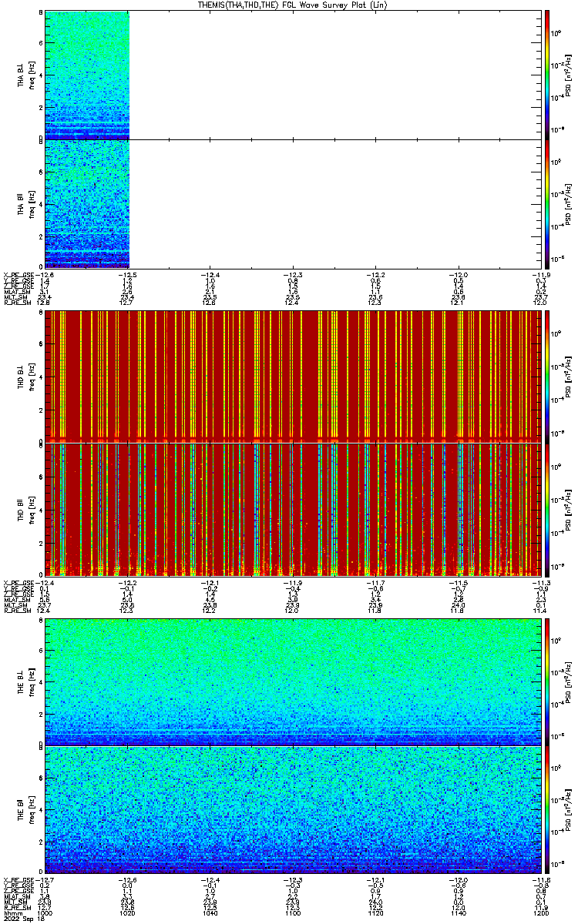Screen dimensions: 578x924
Task: Click the 1020 time tick label
Action: [x=128, y=912]
